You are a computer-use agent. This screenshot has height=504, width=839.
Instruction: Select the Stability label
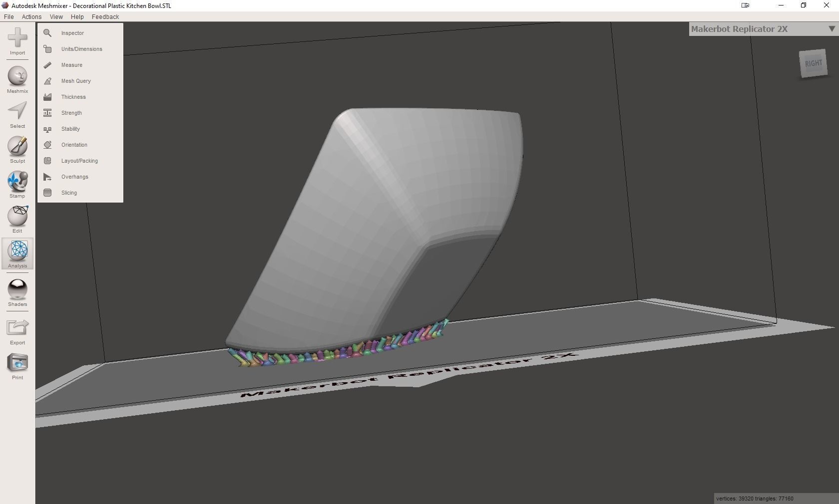pos(70,129)
